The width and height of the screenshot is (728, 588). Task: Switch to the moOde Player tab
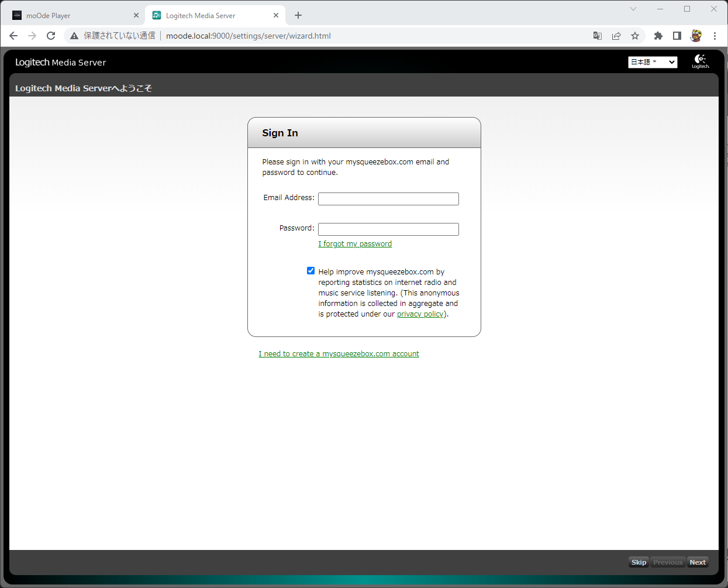pyautogui.click(x=75, y=16)
